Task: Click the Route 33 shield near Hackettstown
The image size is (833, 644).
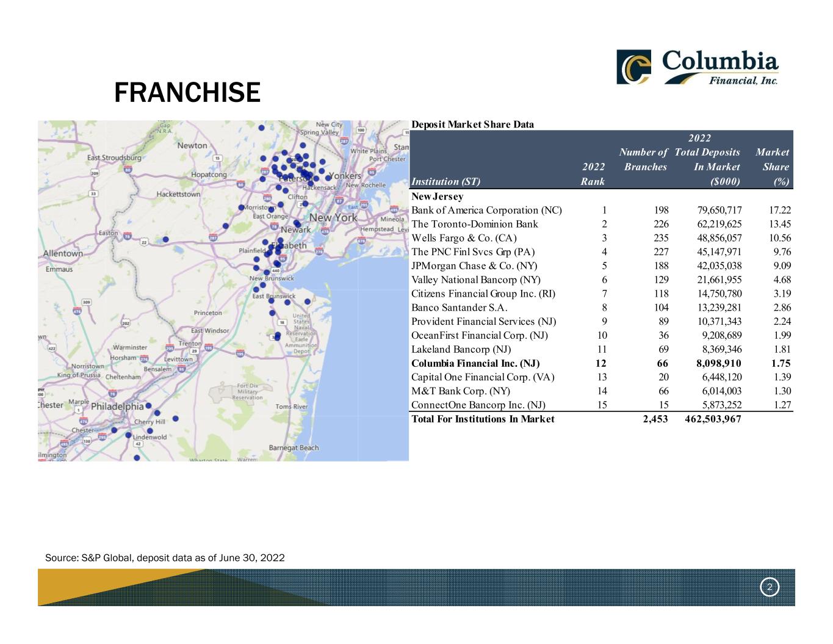Action: tap(93, 194)
